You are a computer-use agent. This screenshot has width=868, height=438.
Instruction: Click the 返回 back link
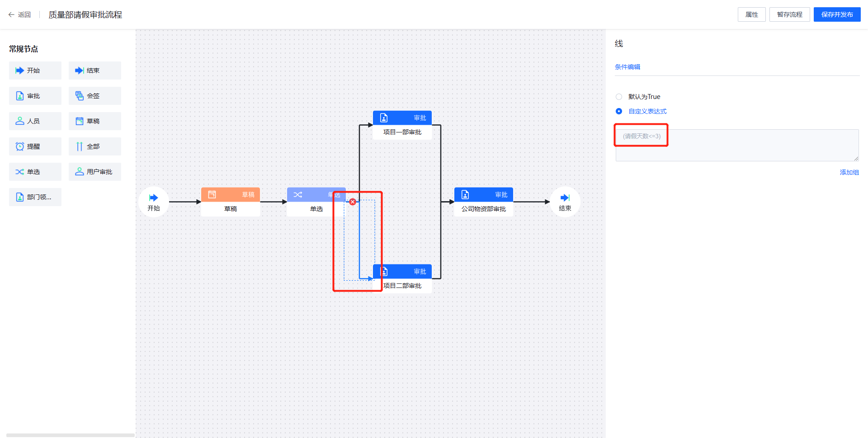24,14
